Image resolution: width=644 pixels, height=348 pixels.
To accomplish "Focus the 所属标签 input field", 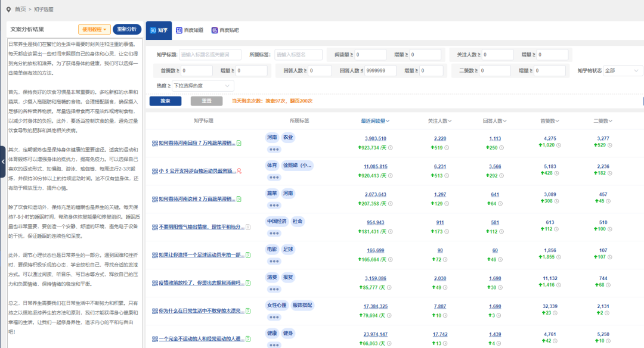I will click(298, 55).
